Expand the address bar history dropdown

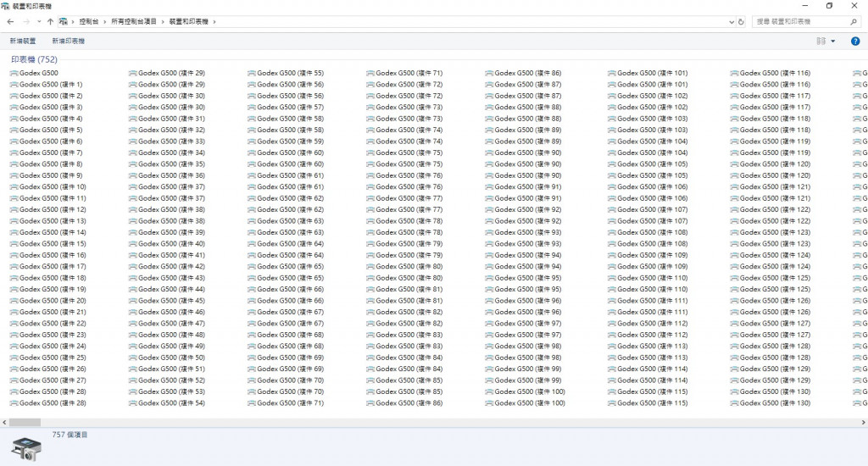pyautogui.click(x=732, y=21)
